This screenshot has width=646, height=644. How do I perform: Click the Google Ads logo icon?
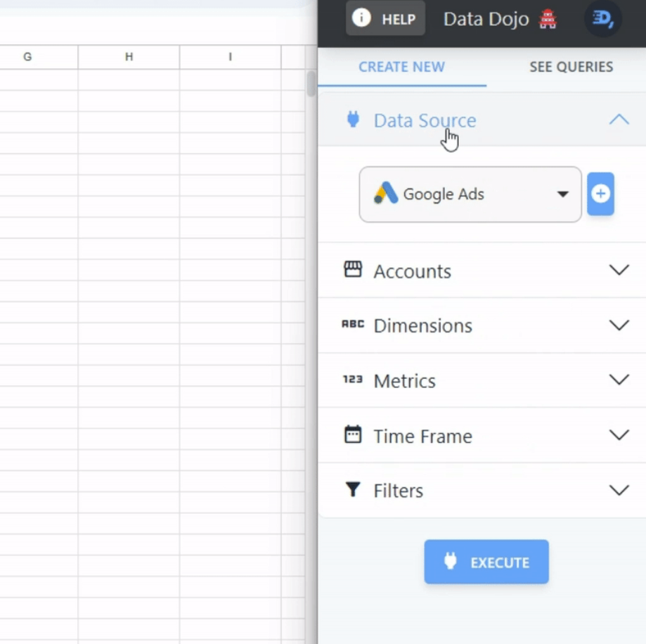[x=386, y=193]
